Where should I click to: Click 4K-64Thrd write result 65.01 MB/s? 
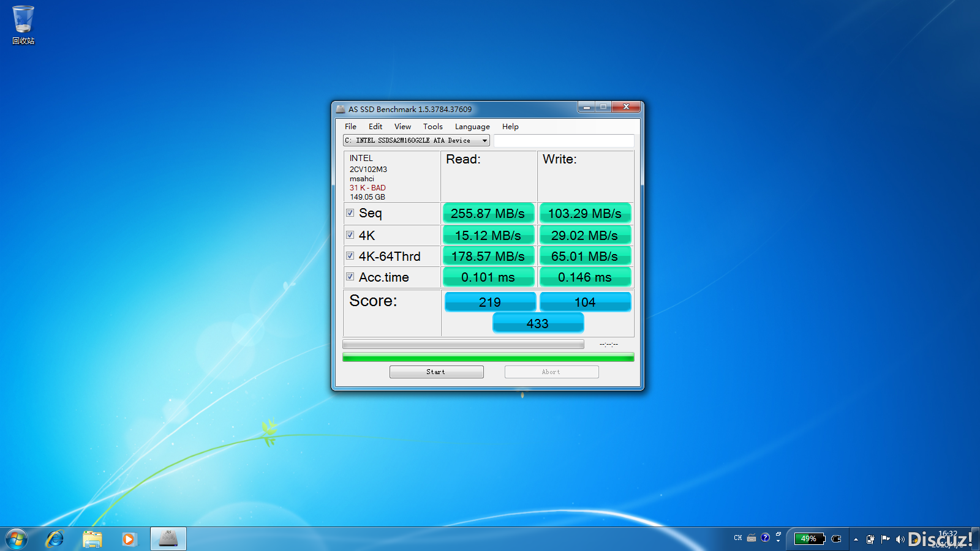pyautogui.click(x=585, y=256)
